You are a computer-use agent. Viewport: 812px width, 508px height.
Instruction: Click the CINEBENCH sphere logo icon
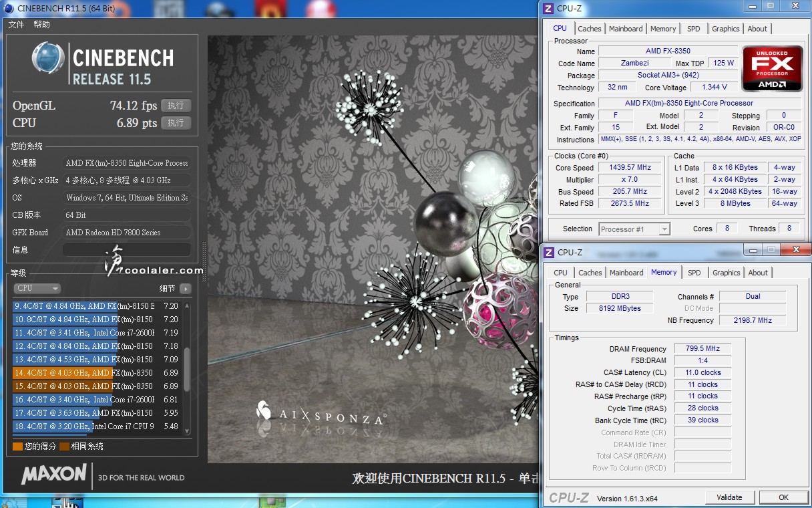48,59
